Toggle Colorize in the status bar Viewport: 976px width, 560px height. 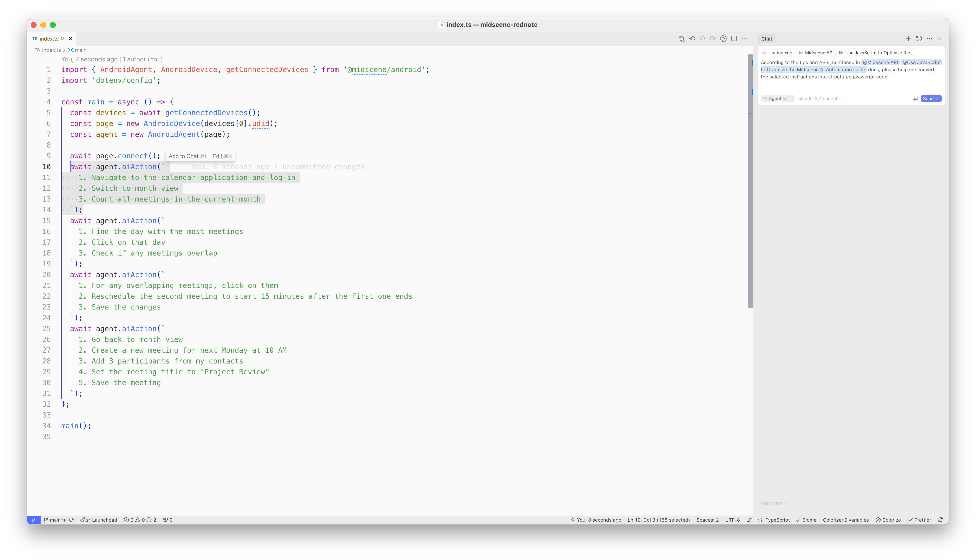(888, 520)
